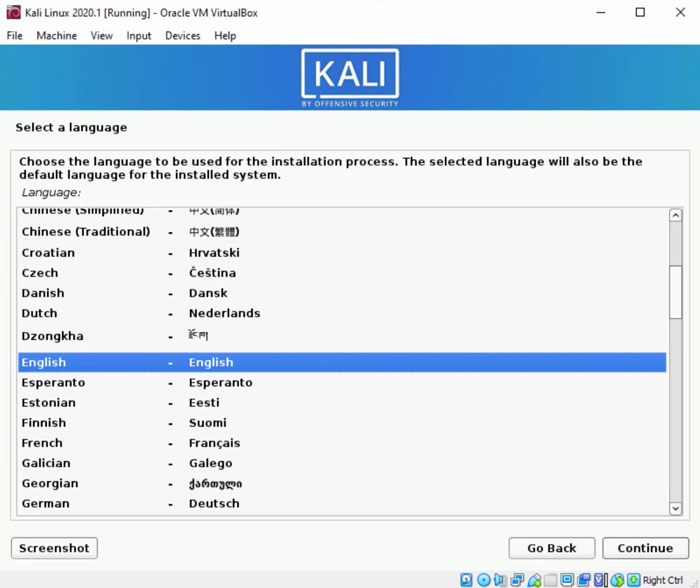Screen dimensions: 700x588
Task: Click the hard disk activity indicator icon
Action: (x=466, y=580)
